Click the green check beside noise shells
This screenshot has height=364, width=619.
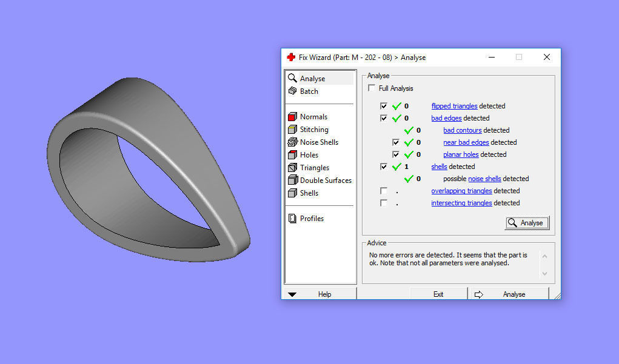coord(409,179)
